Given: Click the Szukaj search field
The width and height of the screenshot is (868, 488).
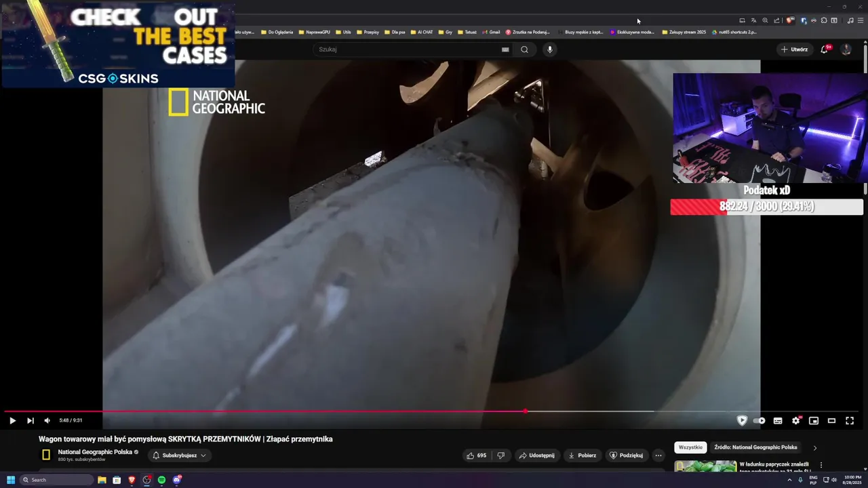Looking at the screenshot, I should tap(407, 49).
